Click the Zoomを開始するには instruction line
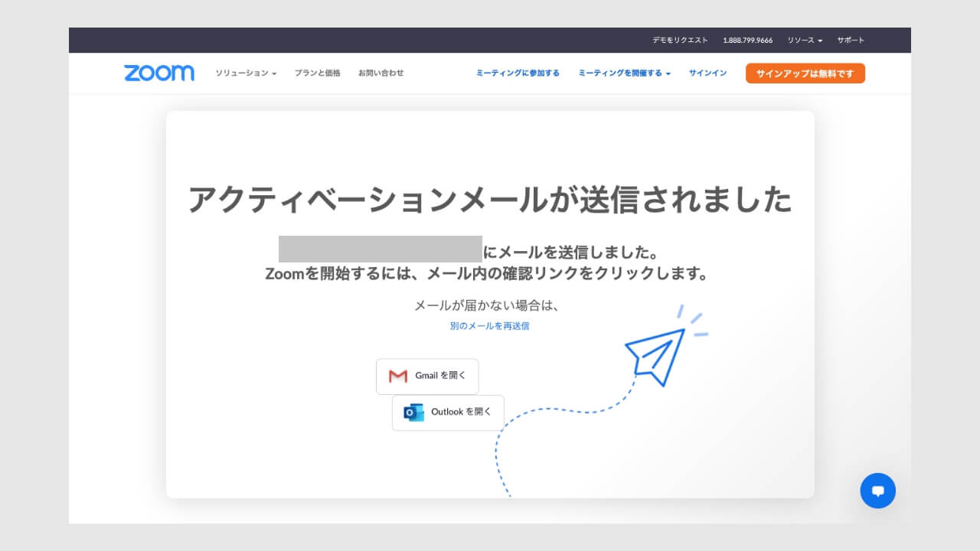Viewport: 980px width, 551px height. coord(486,273)
